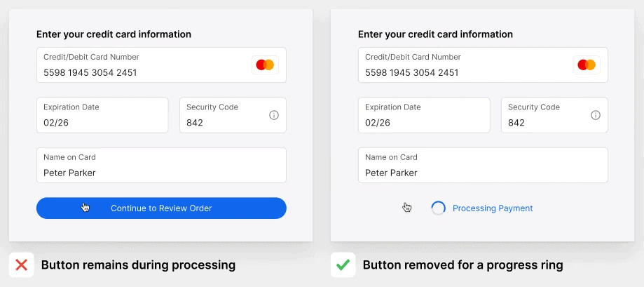This screenshot has height=287, width=644.
Task: Click the Continue to Review Order button
Action: pyautogui.click(x=161, y=208)
